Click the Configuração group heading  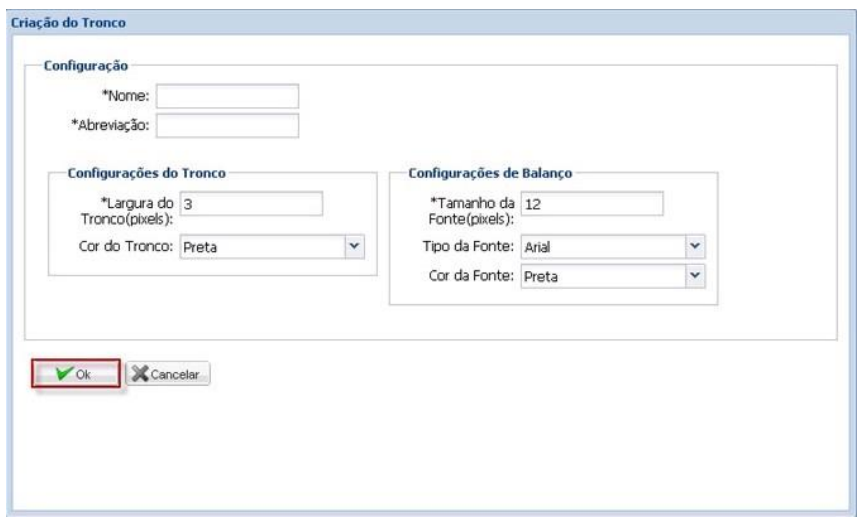tap(85, 65)
